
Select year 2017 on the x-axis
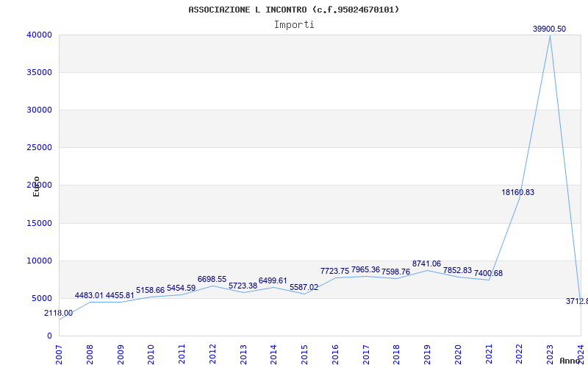[366, 355]
